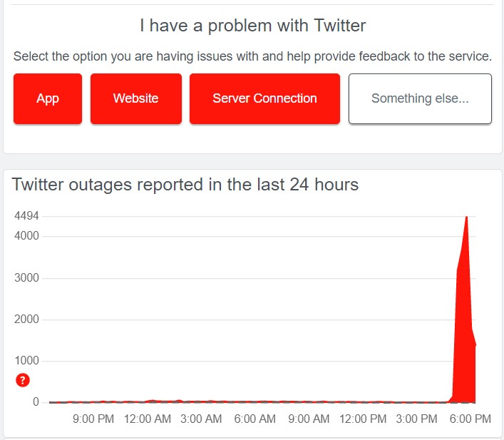Select the 4000 y-axis label

[26, 236]
